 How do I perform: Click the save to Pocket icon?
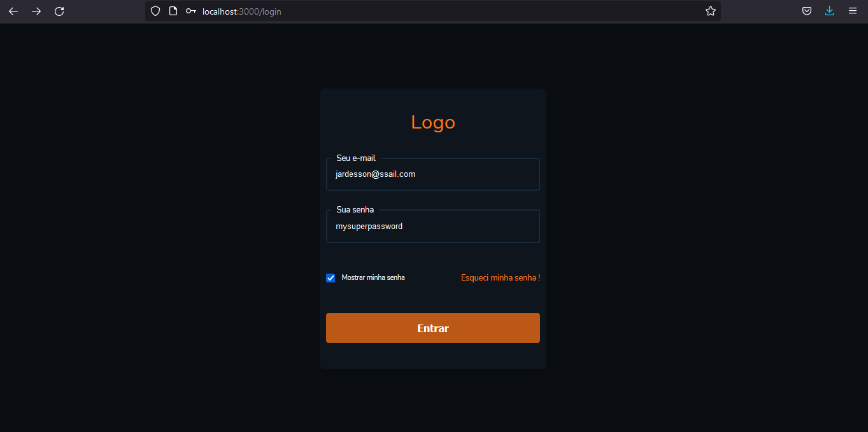[806, 11]
